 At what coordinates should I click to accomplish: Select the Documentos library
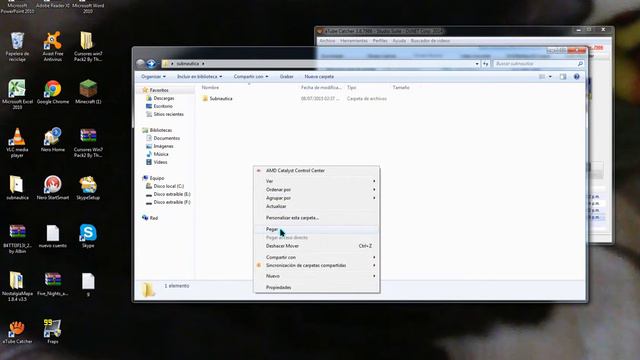click(x=167, y=138)
